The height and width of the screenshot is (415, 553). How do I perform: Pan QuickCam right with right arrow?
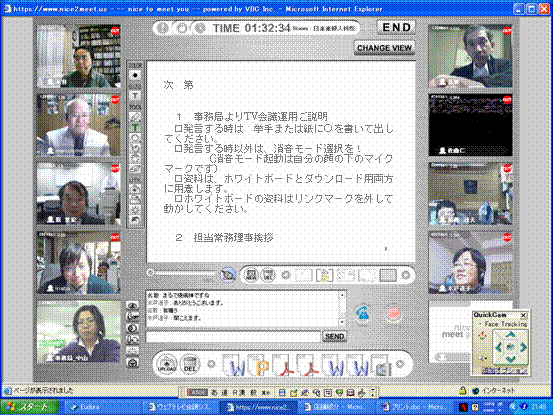click(523, 347)
